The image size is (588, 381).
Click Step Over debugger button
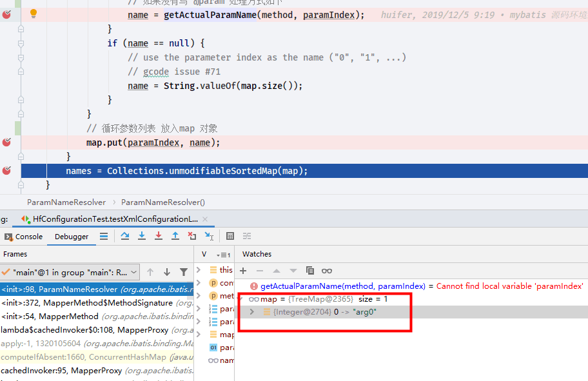(125, 236)
